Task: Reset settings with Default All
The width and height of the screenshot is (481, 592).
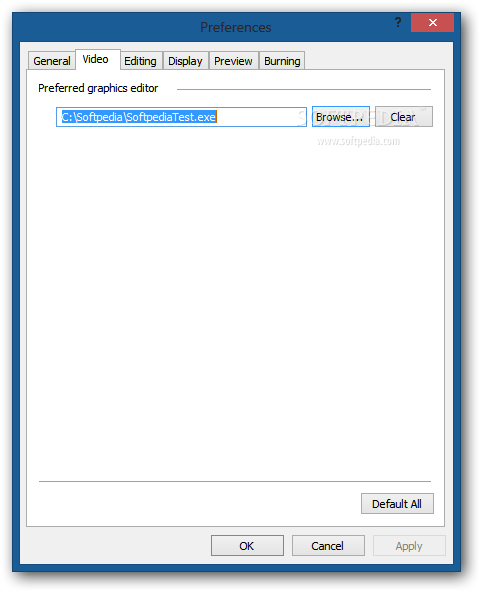Action: click(x=397, y=504)
